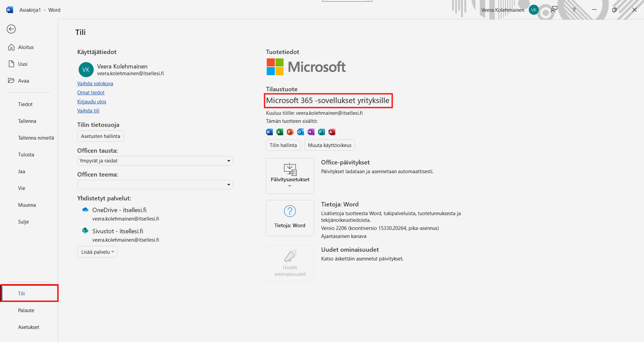
Task: Click the Uudet ominaisuudet button
Action: 290,263
